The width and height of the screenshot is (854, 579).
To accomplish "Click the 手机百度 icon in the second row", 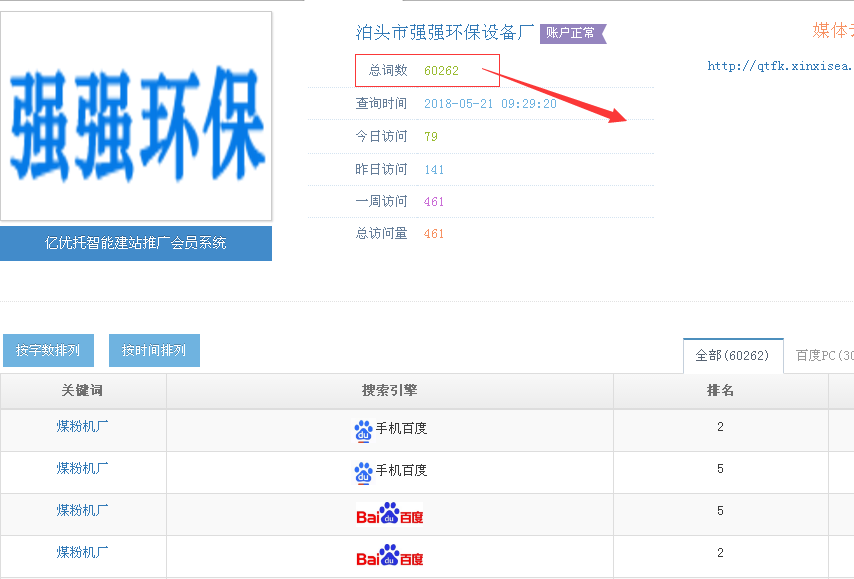I will click(x=363, y=472).
